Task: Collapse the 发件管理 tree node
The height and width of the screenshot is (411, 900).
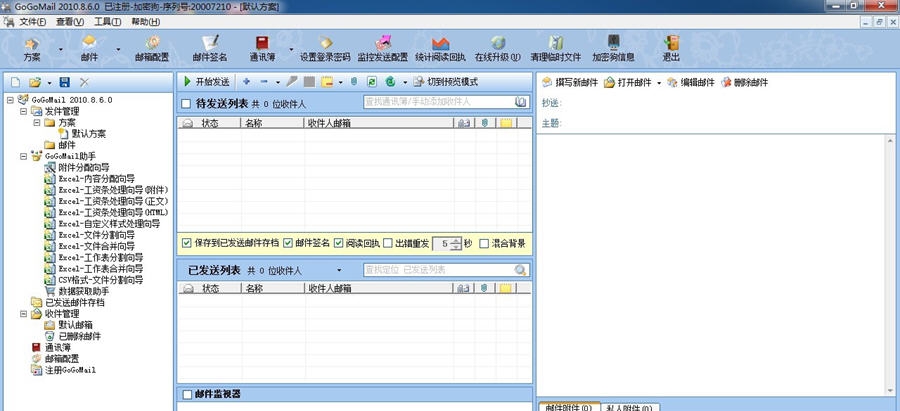Action: 24,111
